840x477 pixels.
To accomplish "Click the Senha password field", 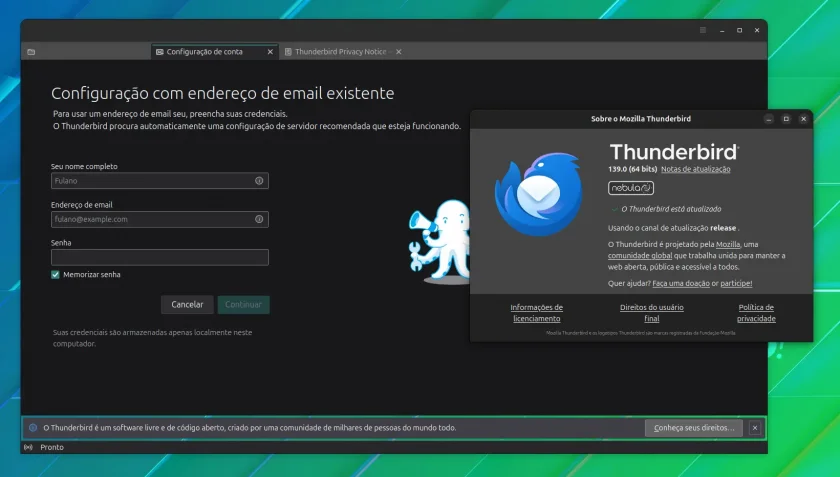I will pyautogui.click(x=160, y=257).
